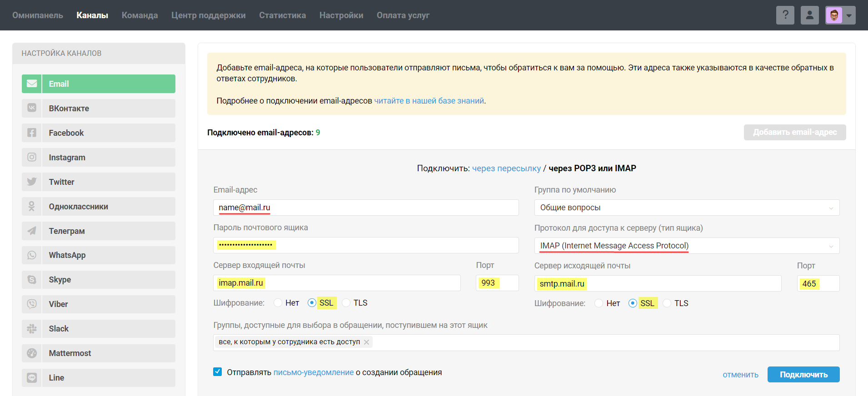Select the Twitter bird icon
This screenshot has height=396, width=868.
pyautogui.click(x=32, y=182)
